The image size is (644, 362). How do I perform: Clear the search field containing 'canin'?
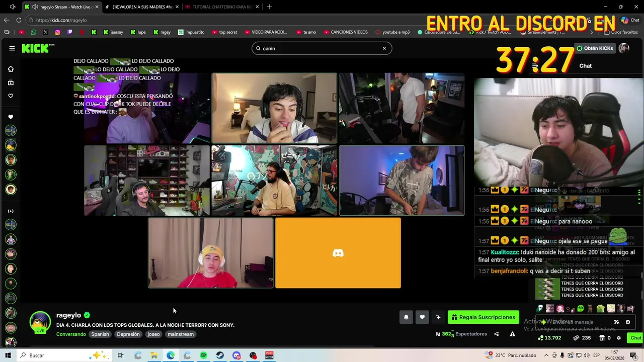(x=384, y=48)
